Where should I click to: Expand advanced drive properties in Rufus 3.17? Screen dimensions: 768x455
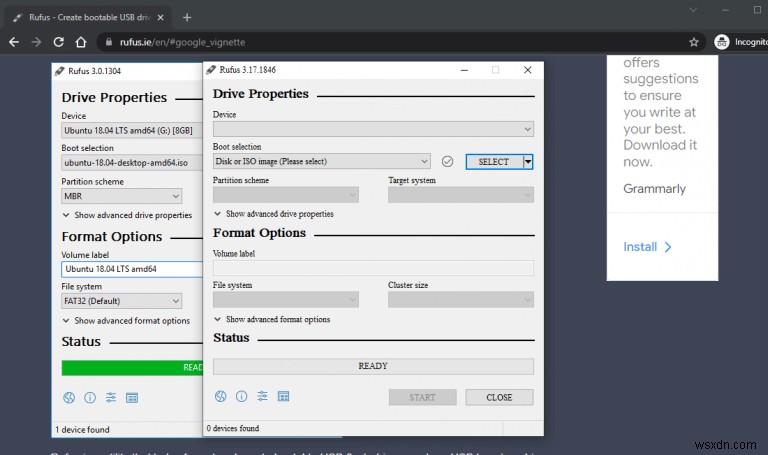pos(274,214)
